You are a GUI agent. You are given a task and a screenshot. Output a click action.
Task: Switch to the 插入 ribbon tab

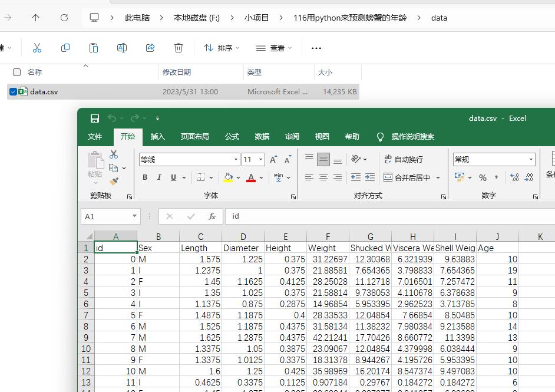tap(157, 137)
